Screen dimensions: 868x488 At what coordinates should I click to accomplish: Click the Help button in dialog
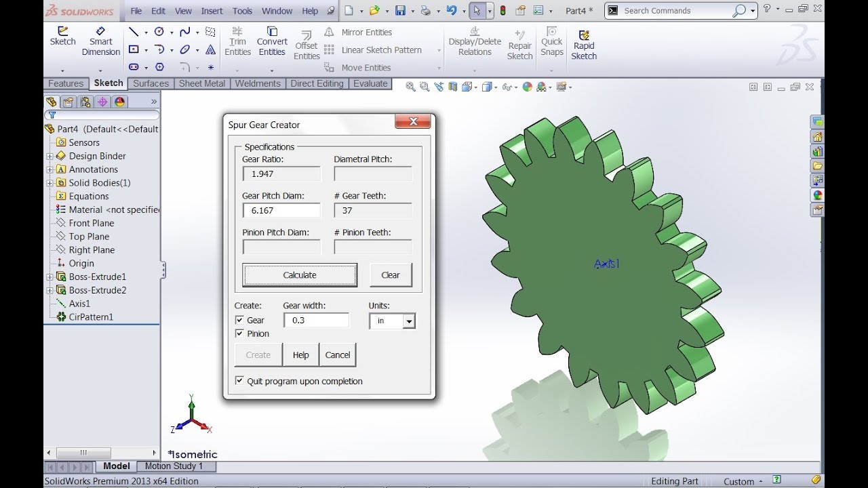(x=301, y=354)
